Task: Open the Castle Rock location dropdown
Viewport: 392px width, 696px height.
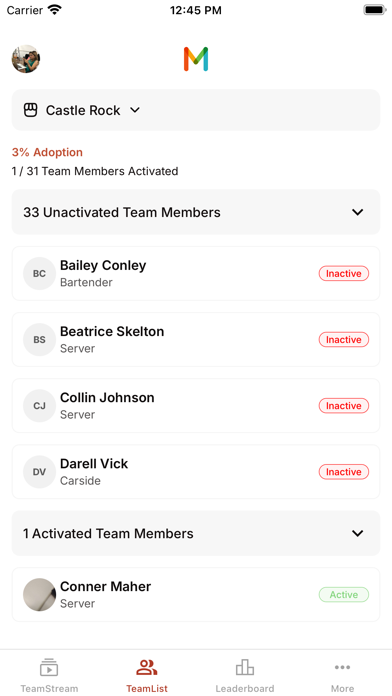Action: tap(196, 110)
